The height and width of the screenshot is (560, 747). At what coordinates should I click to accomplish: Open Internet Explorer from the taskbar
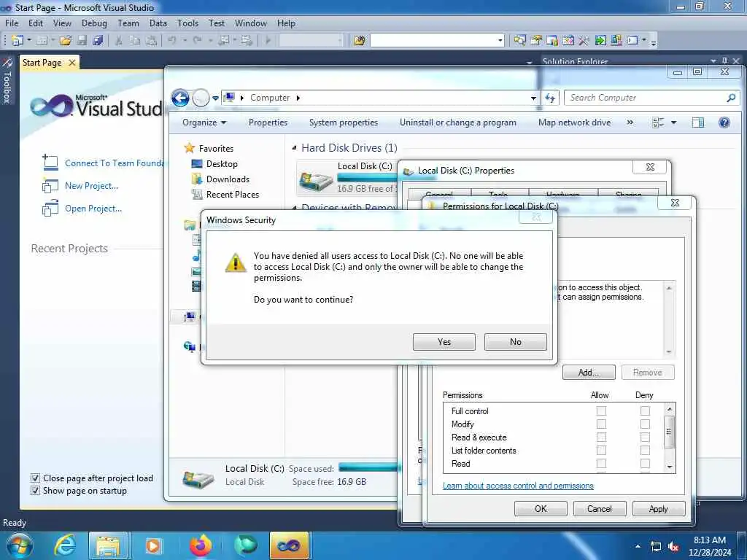tap(65, 545)
